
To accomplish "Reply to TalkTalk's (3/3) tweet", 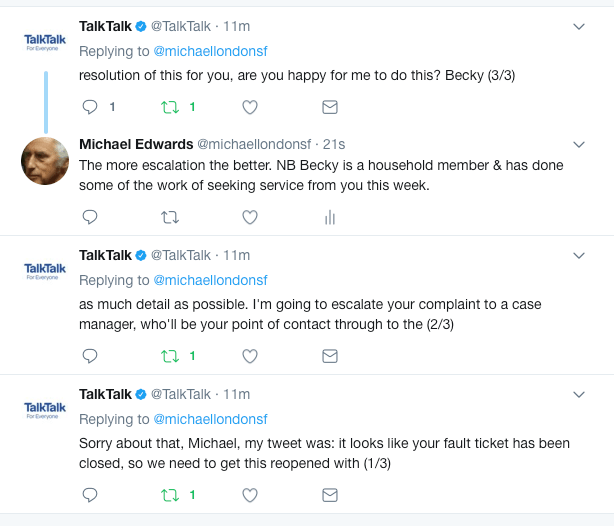I will pyautogui.click(x=89, y=106).
